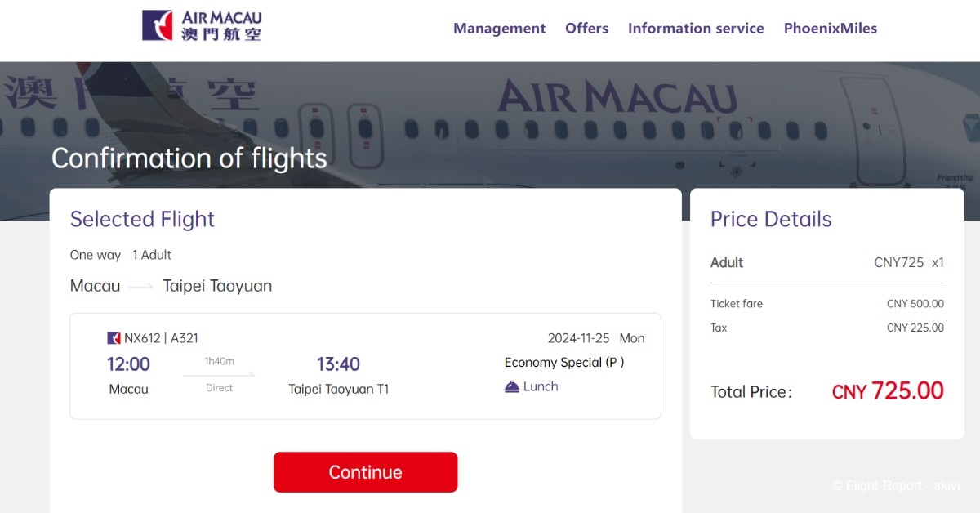The width and height of the screenshot is (980, 513).
Task: Click the Economy Special (P) fare class
Action: pyautogui.click(x=563, y=362)
